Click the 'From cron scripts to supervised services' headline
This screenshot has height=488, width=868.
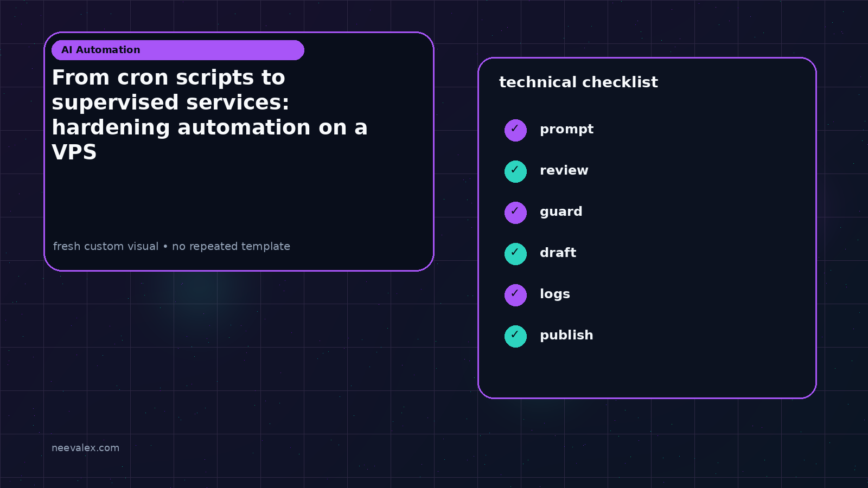tap(209, 114)
